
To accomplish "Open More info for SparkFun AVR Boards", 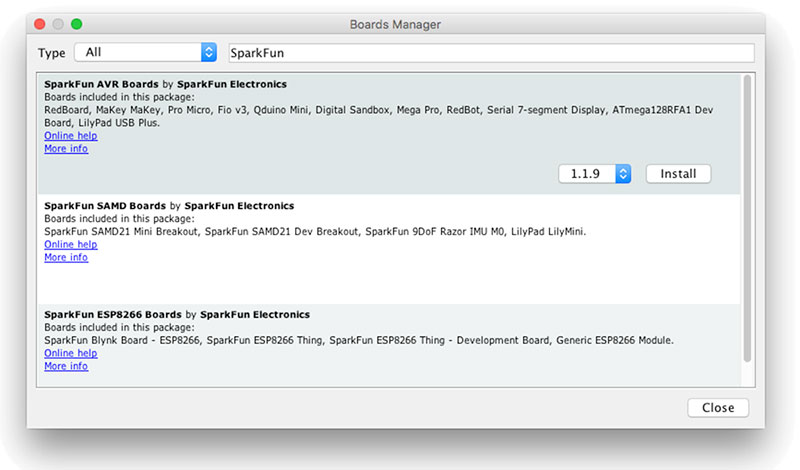I will (66, 148).
